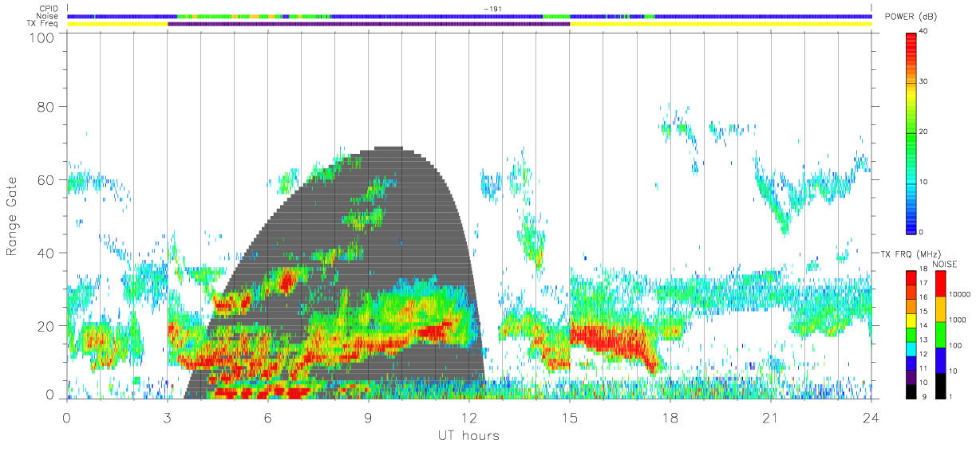The image size is (980, 452).
Task: Click the TX Freq strip label
Action: click(41, 23)
